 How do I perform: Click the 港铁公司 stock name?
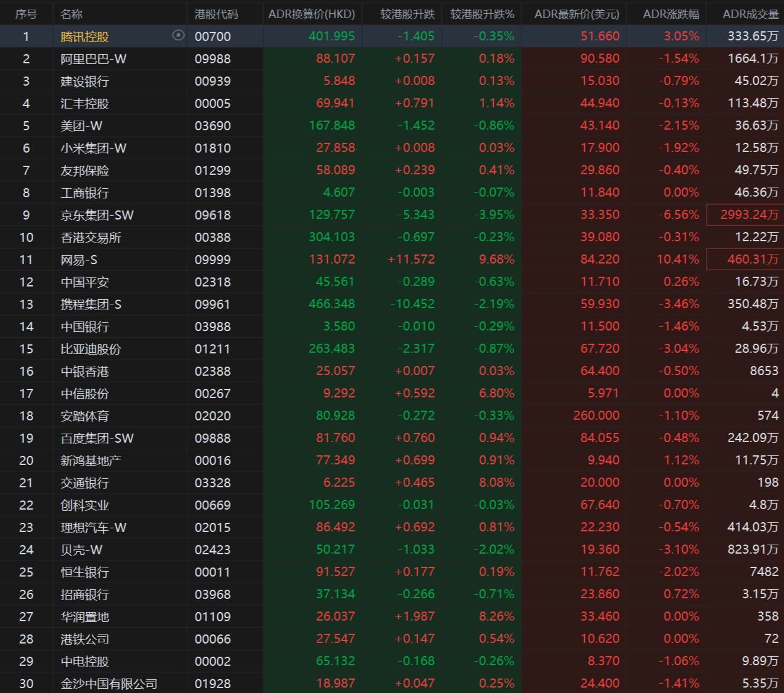pos(84,639)
